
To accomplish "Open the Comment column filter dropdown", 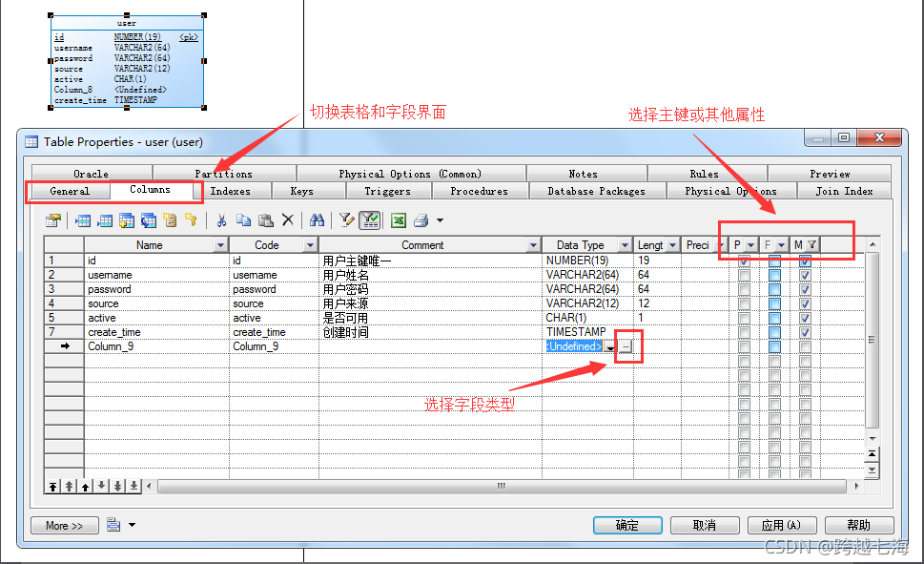I will (x=533, y=245).
